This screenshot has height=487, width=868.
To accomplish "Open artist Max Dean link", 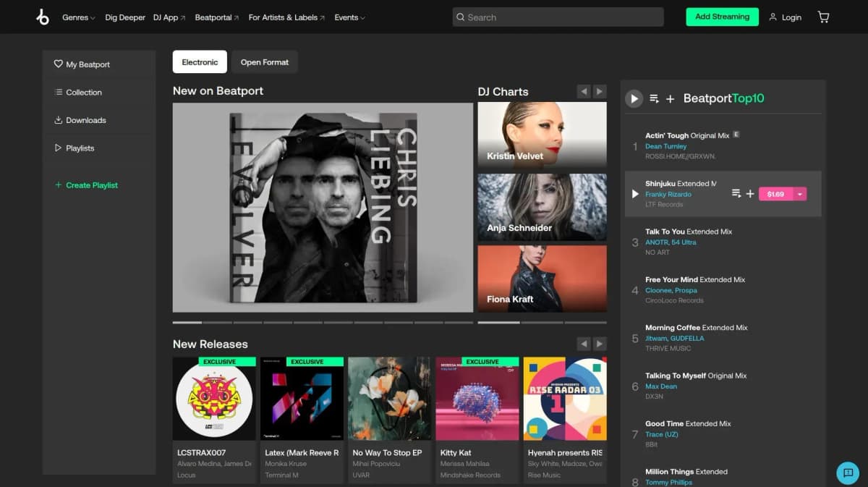I will 661,386.
